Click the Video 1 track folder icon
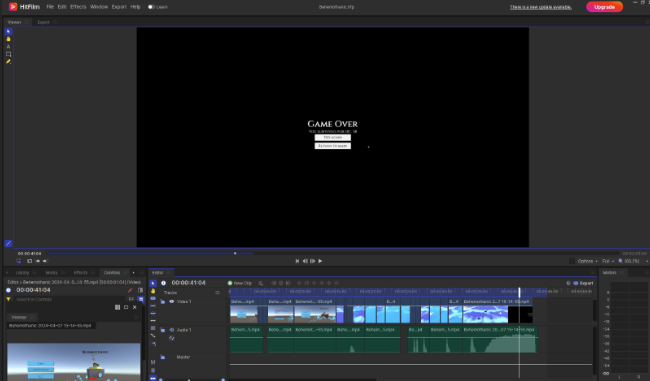Viewport: 650px width, 381px height. click(x=163, y=302)
